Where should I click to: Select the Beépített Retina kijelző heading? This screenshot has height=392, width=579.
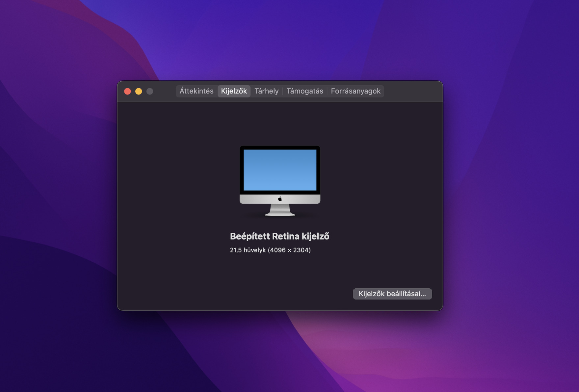[280, 236]
